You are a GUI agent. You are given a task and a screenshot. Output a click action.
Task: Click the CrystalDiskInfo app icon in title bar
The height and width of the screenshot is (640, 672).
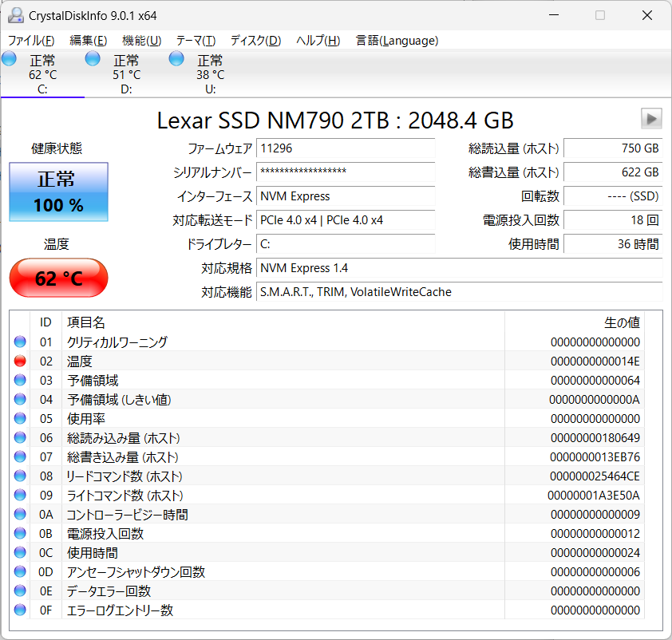[x=15, y=15]
